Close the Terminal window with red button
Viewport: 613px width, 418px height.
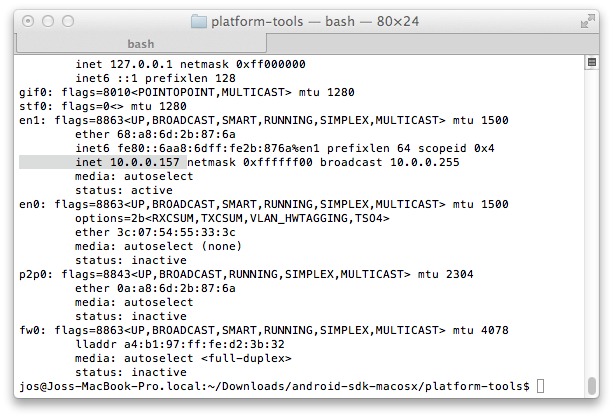click(30, 21)
